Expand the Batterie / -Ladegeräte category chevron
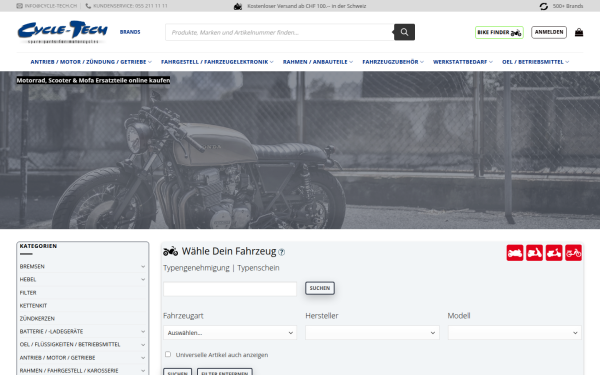Viewport: 600px width, 375px height. 143,331
